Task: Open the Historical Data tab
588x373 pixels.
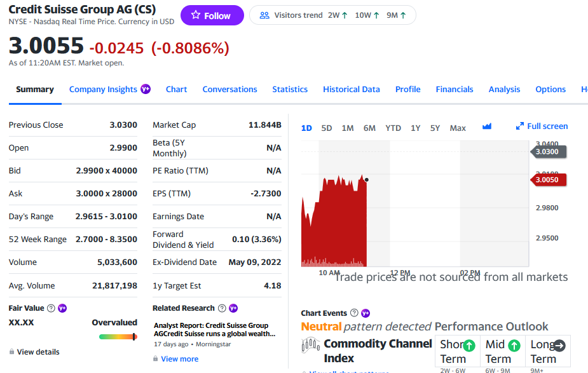Action: tap(352, 89)
